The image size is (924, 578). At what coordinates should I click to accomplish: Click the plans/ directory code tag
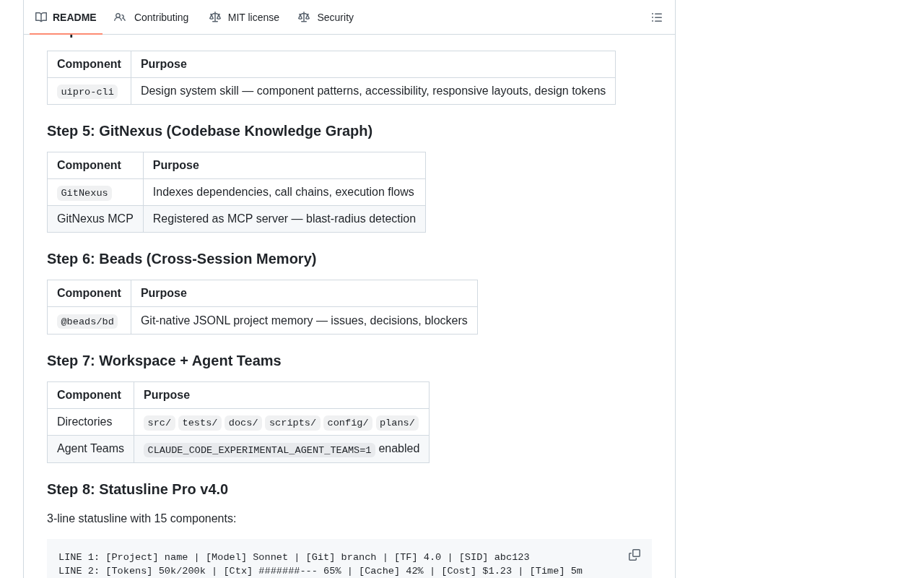(x=397, y=423)
